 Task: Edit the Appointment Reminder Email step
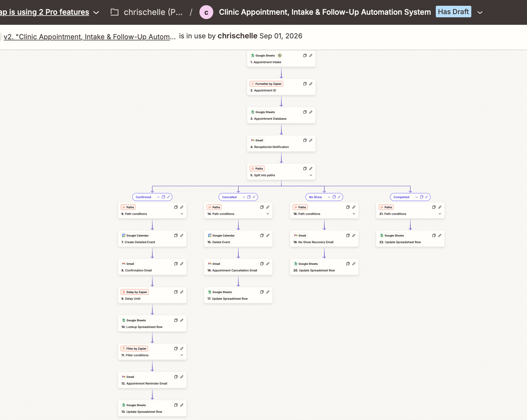pyautogui.click(x=182, y=377)
